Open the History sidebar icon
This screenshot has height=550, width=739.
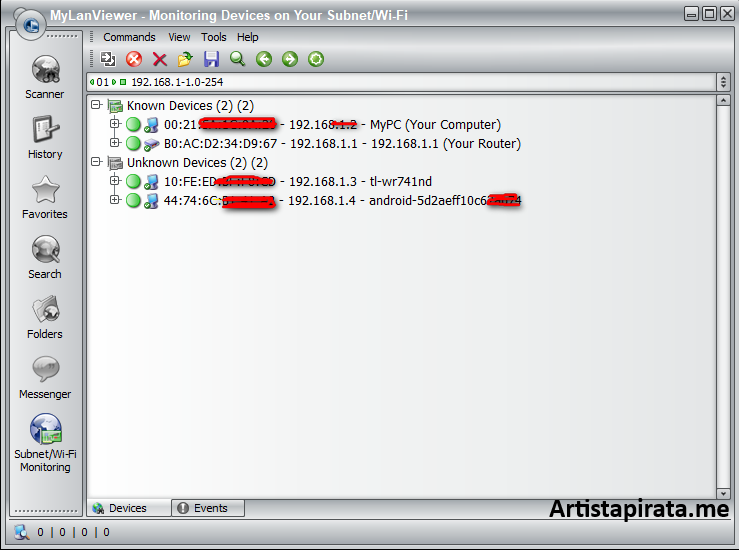[44, 137]
